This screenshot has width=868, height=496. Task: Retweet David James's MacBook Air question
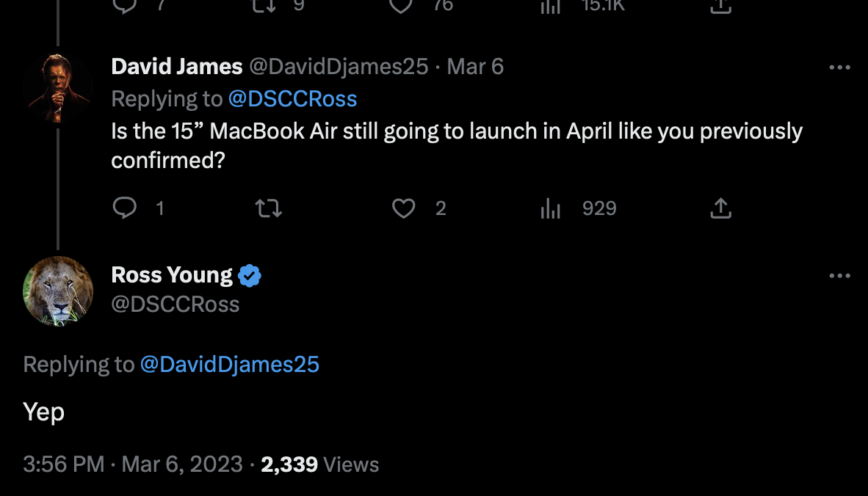[268, 209]
